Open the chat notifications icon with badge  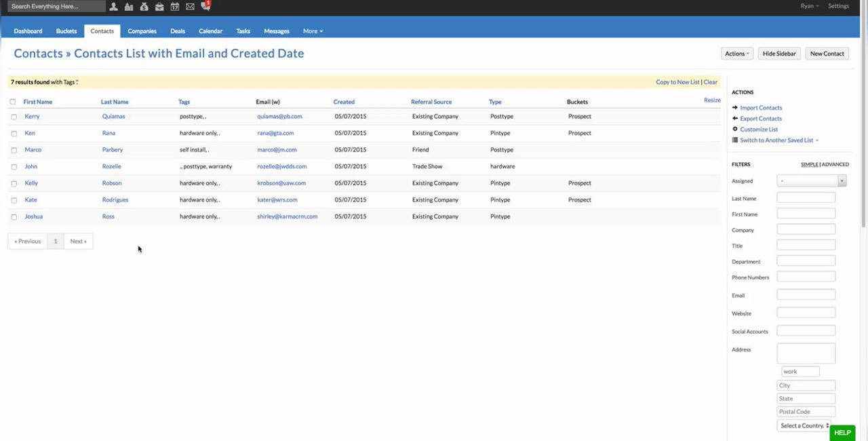[206, 5]
